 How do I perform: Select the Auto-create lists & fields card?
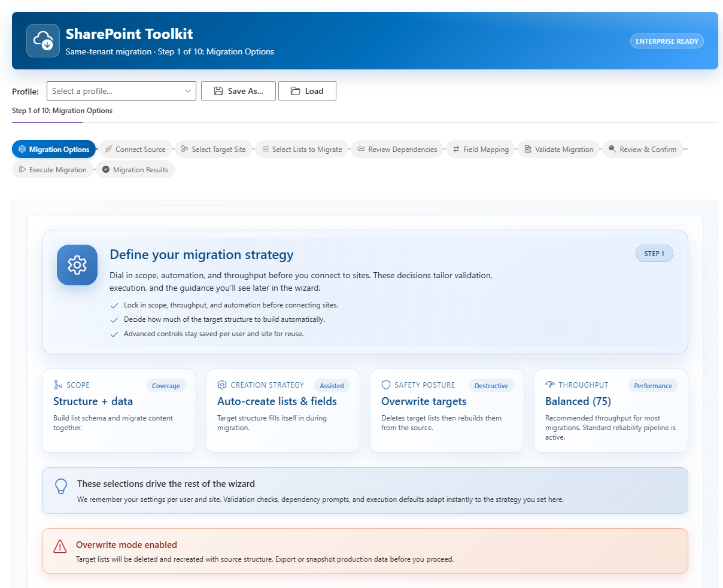pyautogui.click(x=282, y=411)
